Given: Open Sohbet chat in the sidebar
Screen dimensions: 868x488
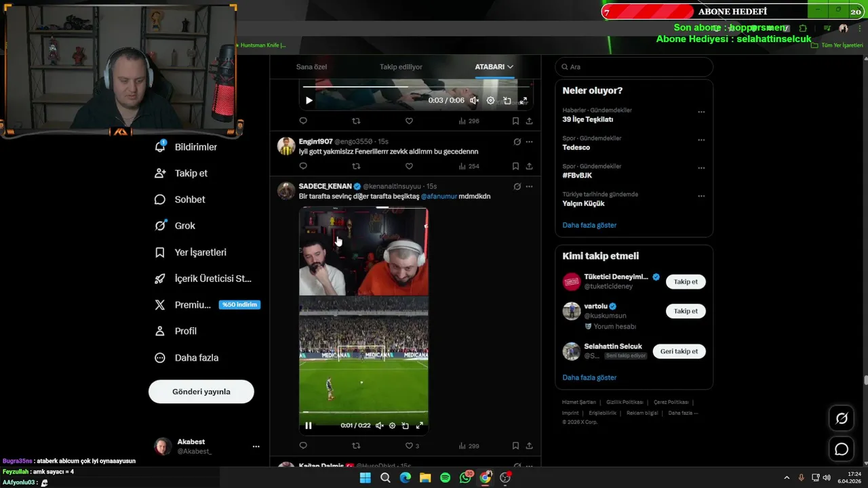Looking at the screenshot, I should click(x=180, y=199).
